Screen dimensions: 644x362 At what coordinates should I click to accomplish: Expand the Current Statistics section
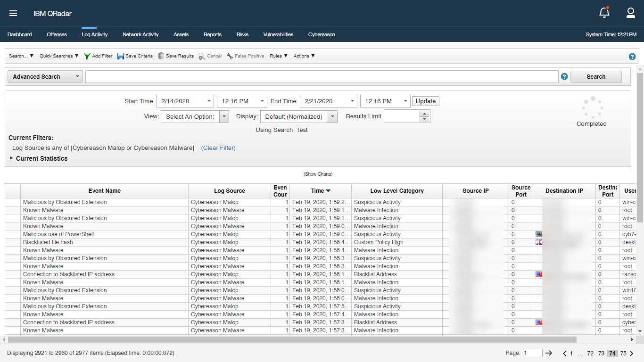pyautogui.click(x=11, y=158)
